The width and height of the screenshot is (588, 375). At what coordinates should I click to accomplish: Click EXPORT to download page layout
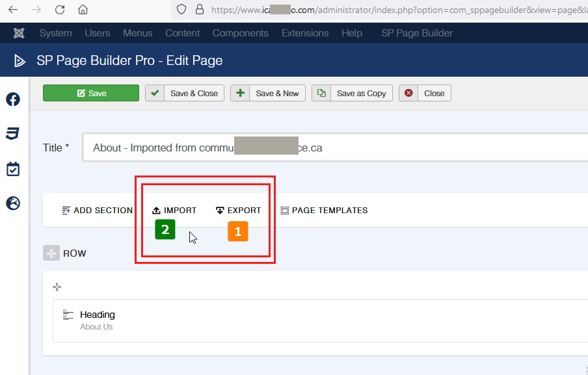click(x=239, y=210)
